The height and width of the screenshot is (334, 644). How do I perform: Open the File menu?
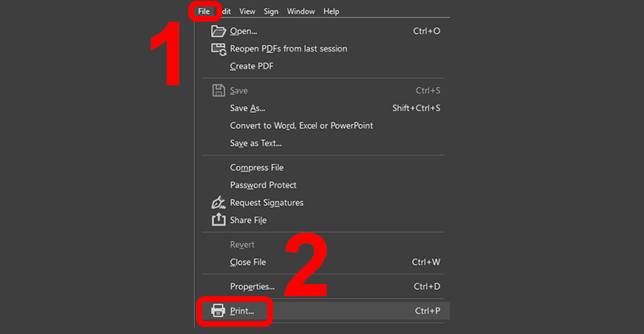point(204,11)
